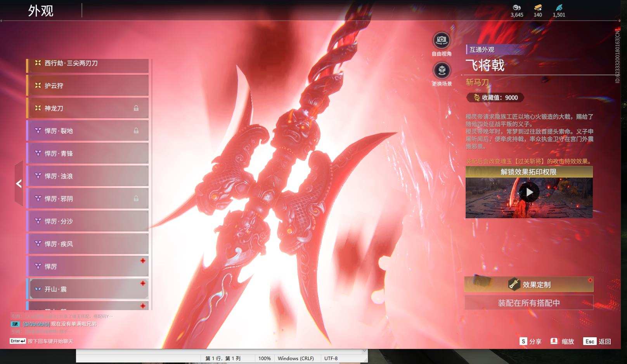The width and height of the screenshot is (627, 364).
Task: Click the lock icon on 悍厉·裂地
Action: pyautogui.click(x=136, y=131)
